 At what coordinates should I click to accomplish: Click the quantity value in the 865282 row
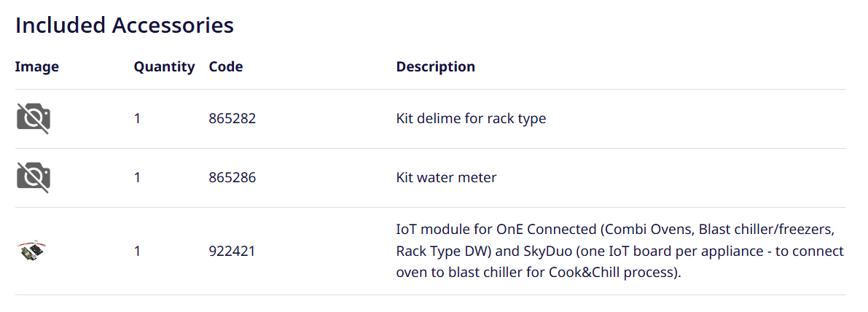coord(137,119)
